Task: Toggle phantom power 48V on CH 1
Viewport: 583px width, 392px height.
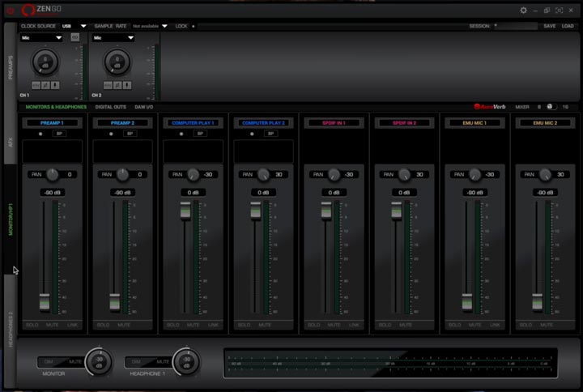Action: click(x=36, y=85)
